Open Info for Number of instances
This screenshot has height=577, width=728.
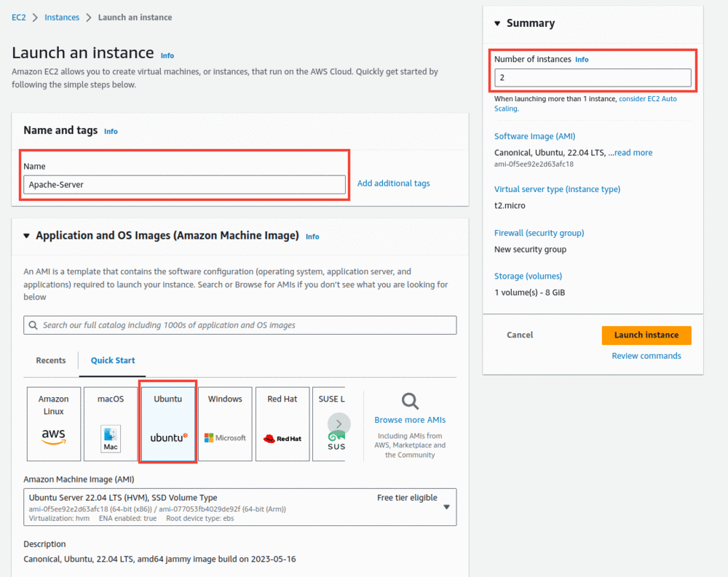[582, 60]
